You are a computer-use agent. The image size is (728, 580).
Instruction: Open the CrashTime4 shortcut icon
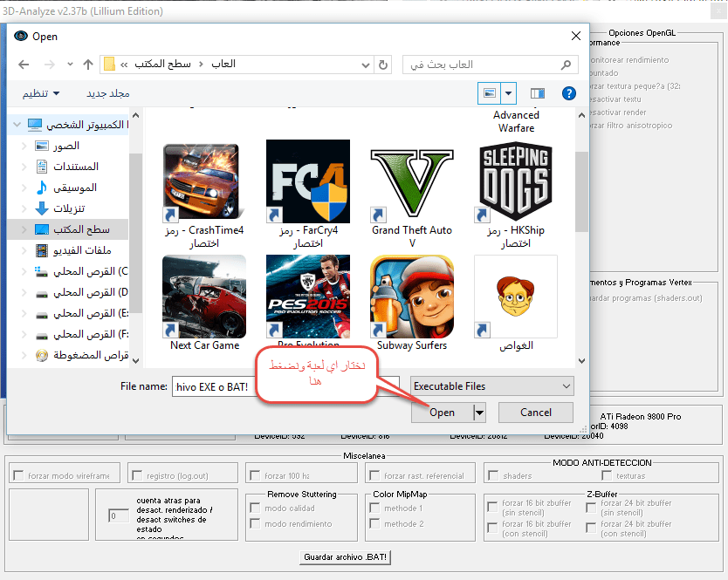(203, 181)
